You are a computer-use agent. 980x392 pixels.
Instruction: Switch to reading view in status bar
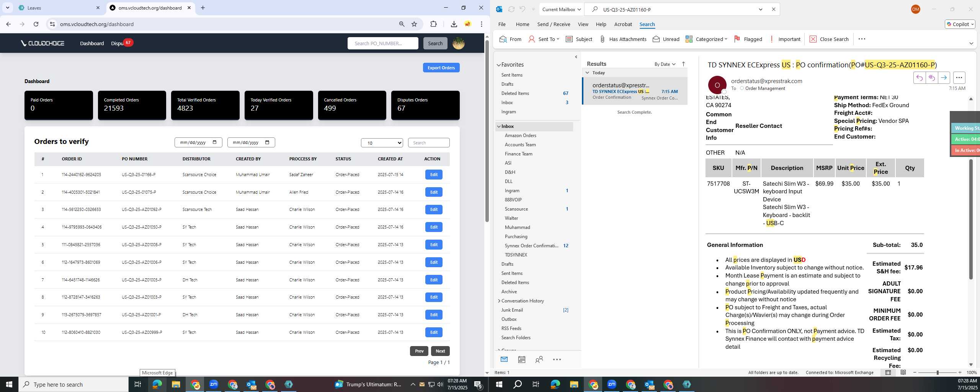click(x=903, y=372)
